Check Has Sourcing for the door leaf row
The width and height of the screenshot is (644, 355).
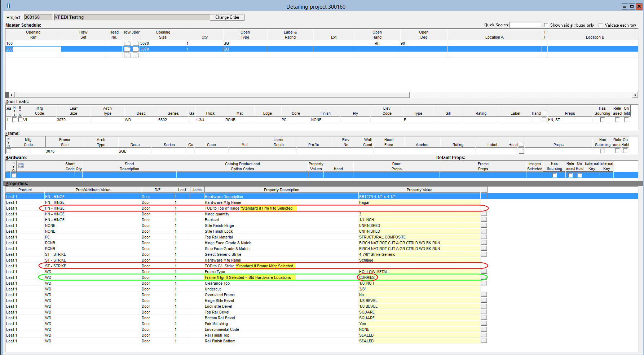(x=602, y=120)
